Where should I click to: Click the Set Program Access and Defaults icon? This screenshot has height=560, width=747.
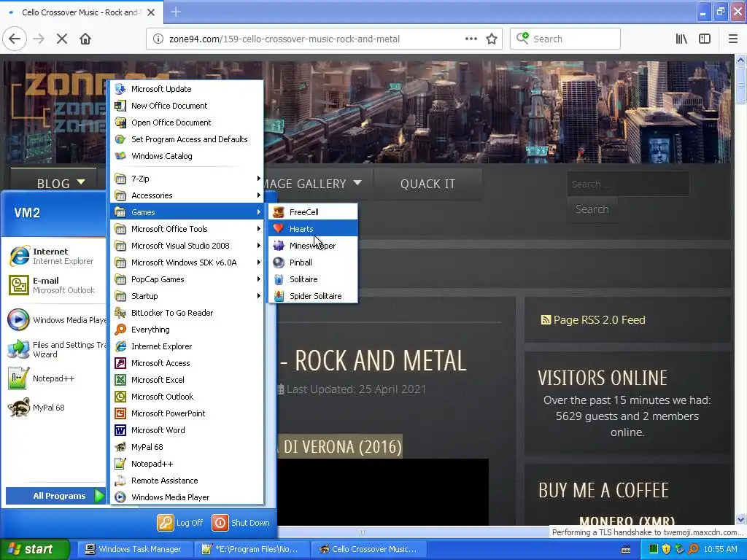click(120, 139)
